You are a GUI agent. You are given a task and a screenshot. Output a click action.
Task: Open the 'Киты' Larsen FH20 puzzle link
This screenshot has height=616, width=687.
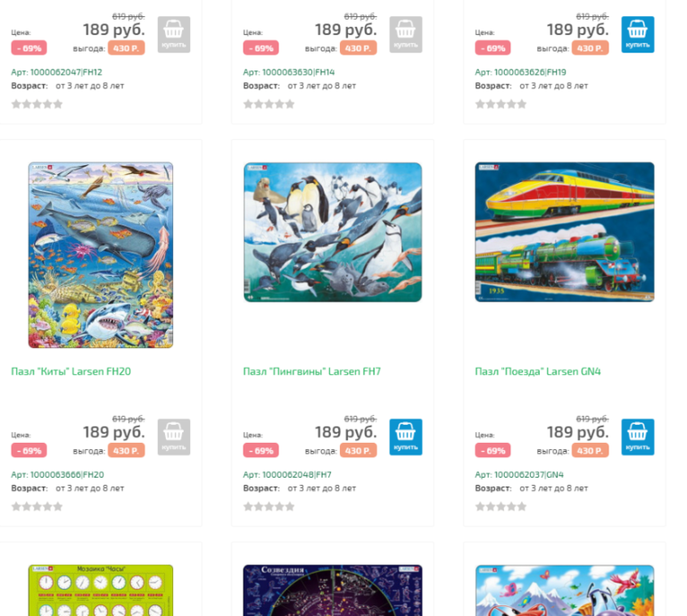pos(71,371)
